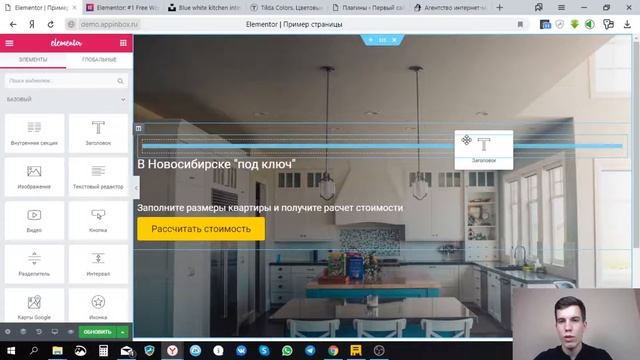This screenshot has width=640, height=360.
Task: Delete section with the X handle
Action: tap(394, 40)
